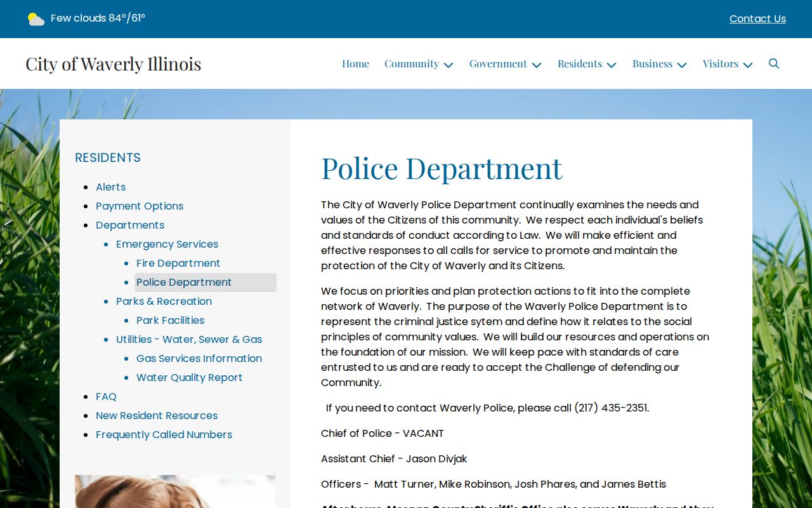
Task: Click the weather cloud icon
Action: [36, 19]
